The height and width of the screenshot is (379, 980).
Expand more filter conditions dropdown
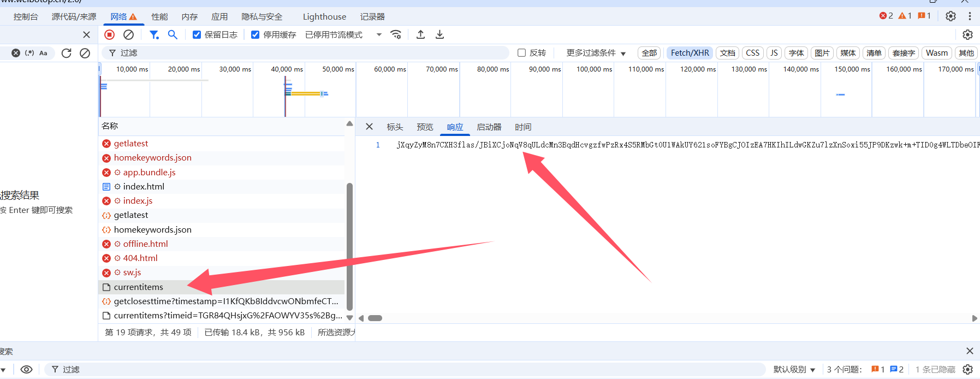pyautogui.click(x=596, y=53)
